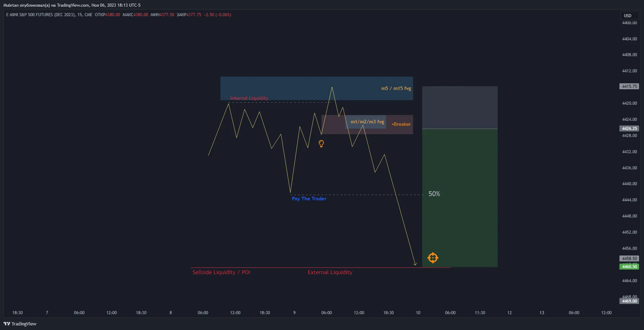Click the orange light bulb idea icon
644x330 pixels.
click(x=321, y=143)
